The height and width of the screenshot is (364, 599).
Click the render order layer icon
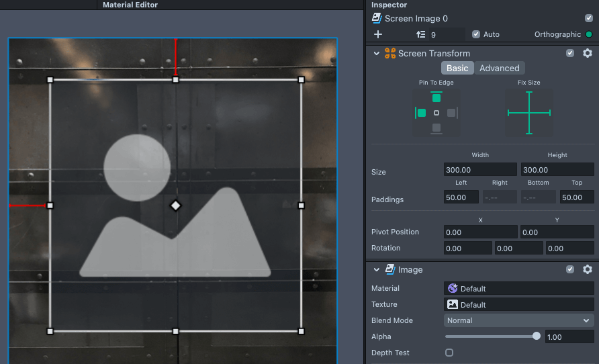click(x=421, y=34)
